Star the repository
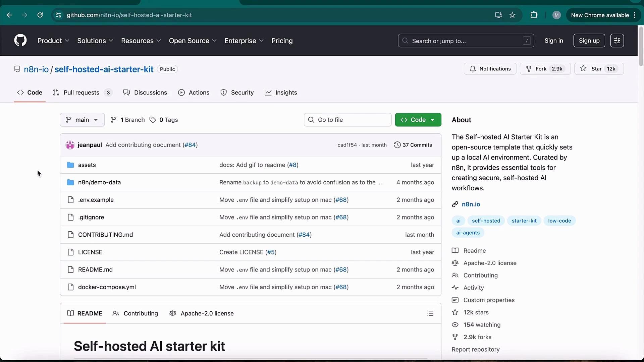 pos(599,69)
